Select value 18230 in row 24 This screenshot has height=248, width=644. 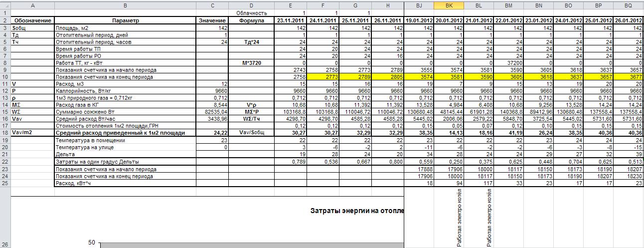coord(628,176)
